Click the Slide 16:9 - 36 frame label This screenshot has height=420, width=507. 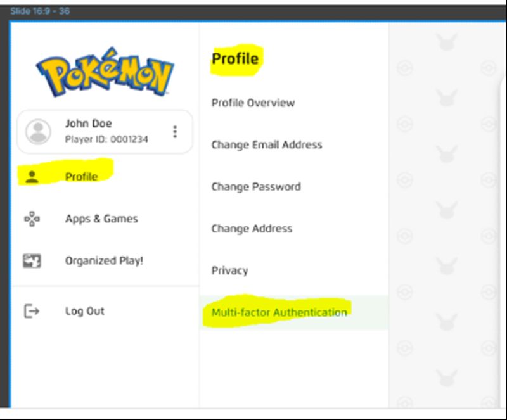click(40, 11)
